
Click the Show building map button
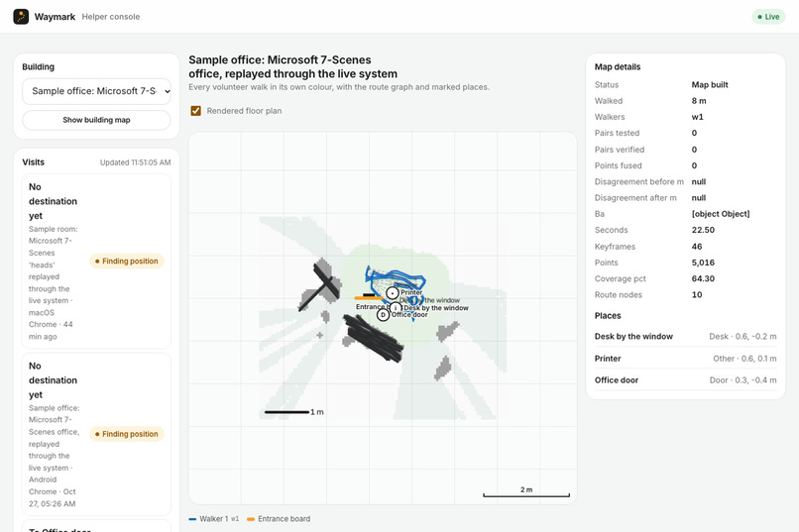96,120
